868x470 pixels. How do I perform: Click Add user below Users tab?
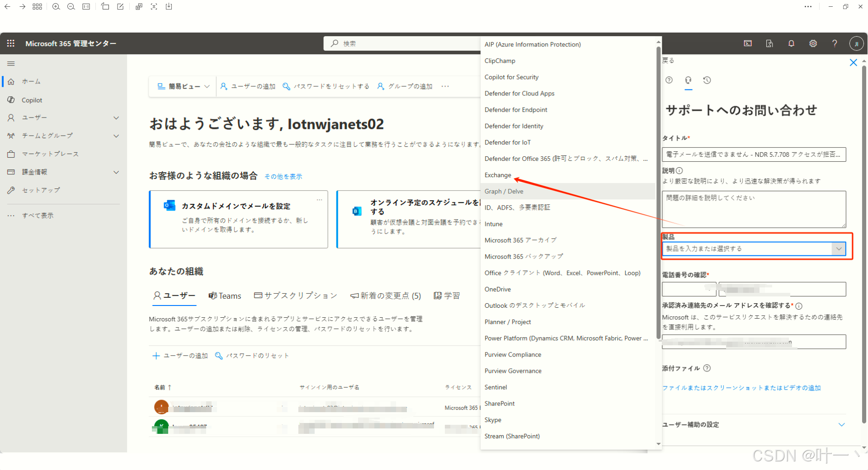point(180,356)
